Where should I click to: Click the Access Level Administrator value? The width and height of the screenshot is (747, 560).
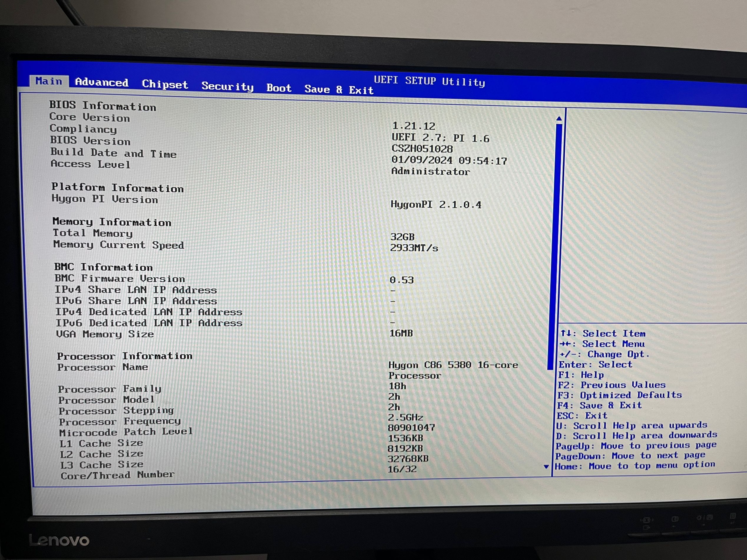pos(430,171)
